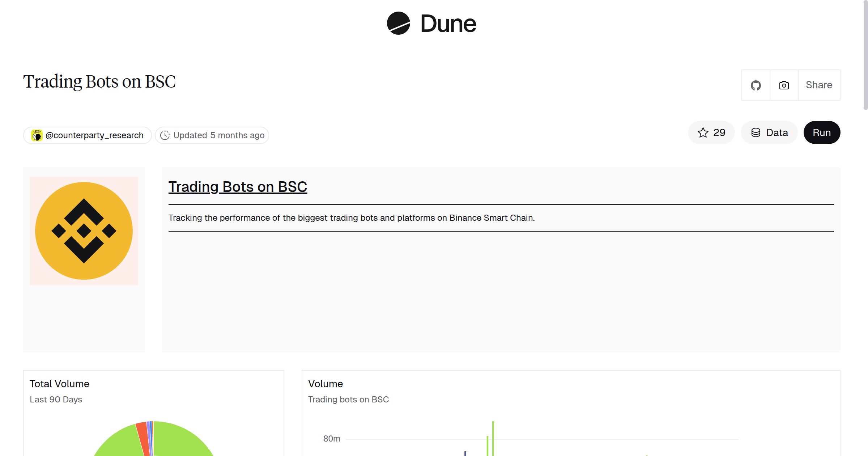Click the database icon next to Data
The height and width of the screenshot is (456, 868).
click(x=756, y=132)
